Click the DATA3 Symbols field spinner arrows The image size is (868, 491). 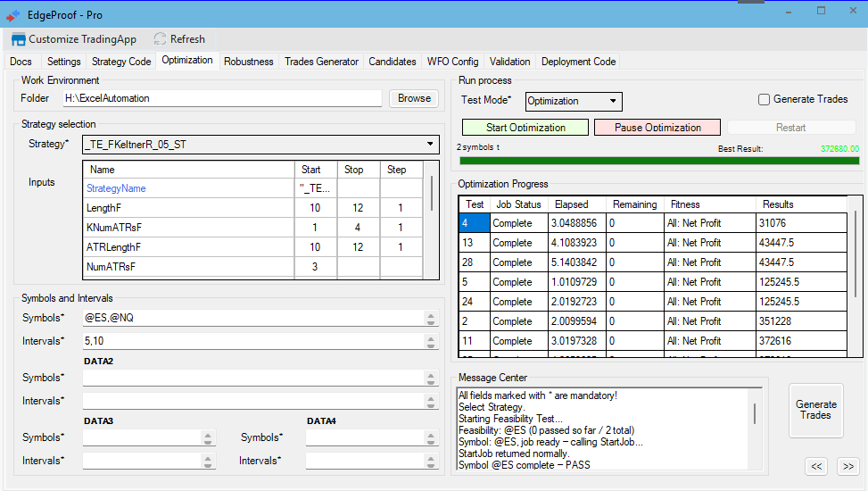coord(208,438)
